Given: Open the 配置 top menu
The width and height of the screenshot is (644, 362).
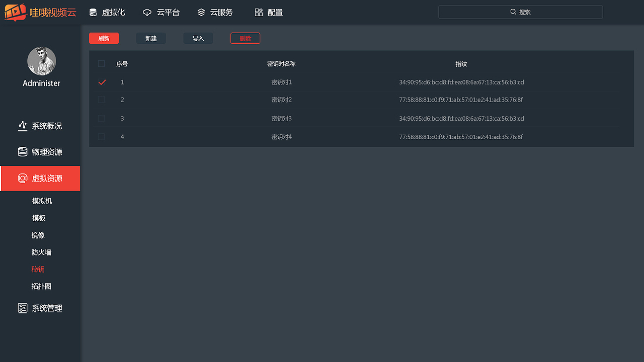Looking at the screenshot, I should point(269,13).
